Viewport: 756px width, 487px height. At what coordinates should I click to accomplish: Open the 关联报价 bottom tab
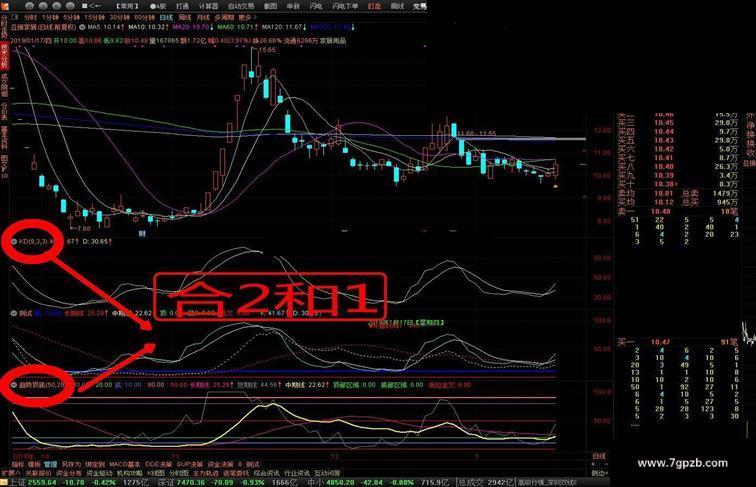coord(39,473)
